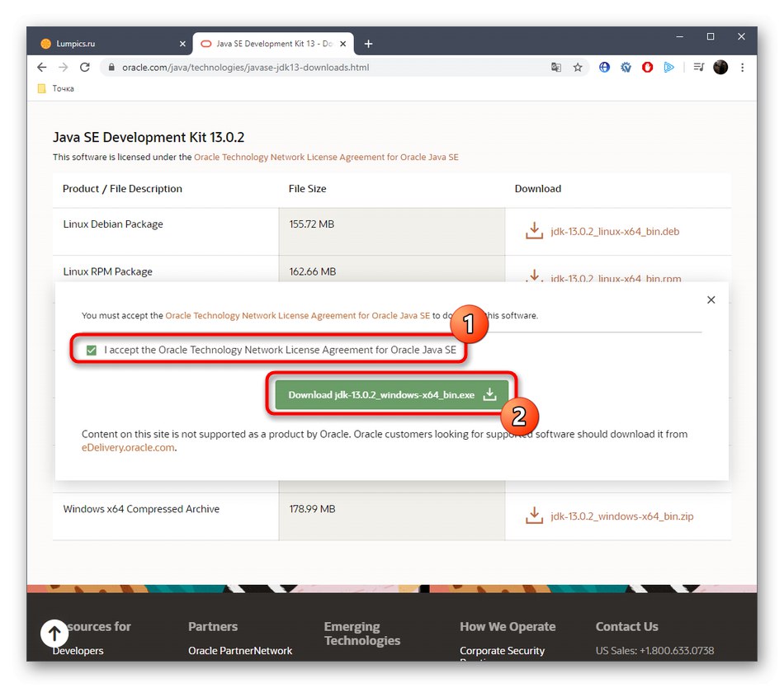The width and height of the screenshot is (784, 688).
Task: Open the media control queue icon
Action: (x=699, y=67)
